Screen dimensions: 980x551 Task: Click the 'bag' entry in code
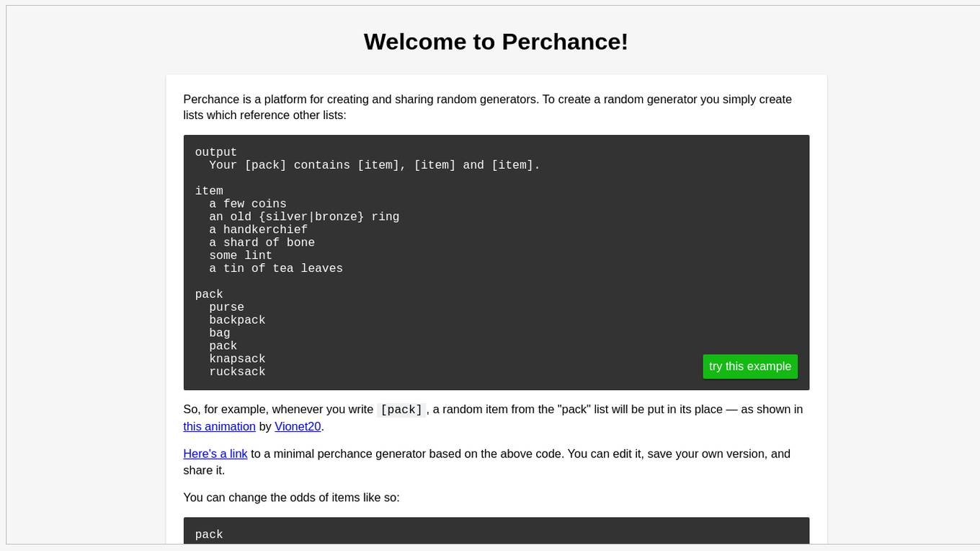(220, 333)
